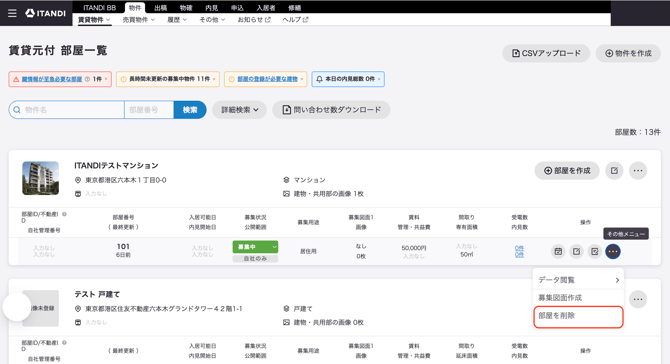The image size is (670, 364).
Task: Click the blue 検索 button
Action: [x=190, y=110]
